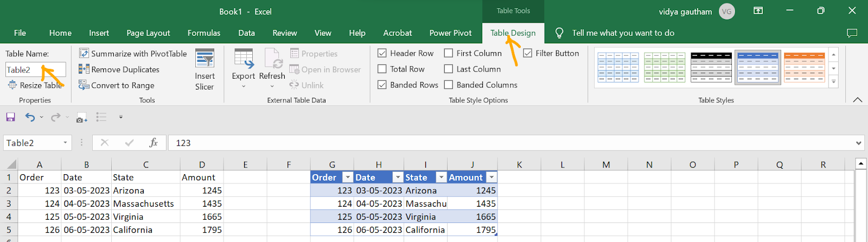868x242 pixels.
Task: Select the orange table style
Action: pyautogui.click(x=805, y=67)
